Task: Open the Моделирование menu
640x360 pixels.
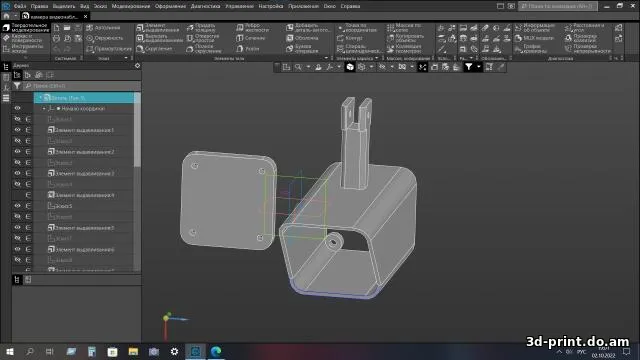Action: click(x=131, y=6)
